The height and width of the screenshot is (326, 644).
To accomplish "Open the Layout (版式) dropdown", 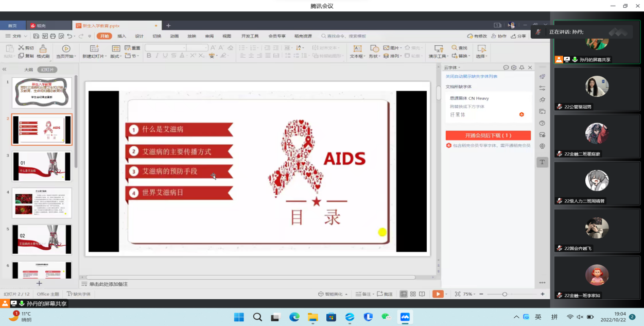I will click(x=117, y=56).
